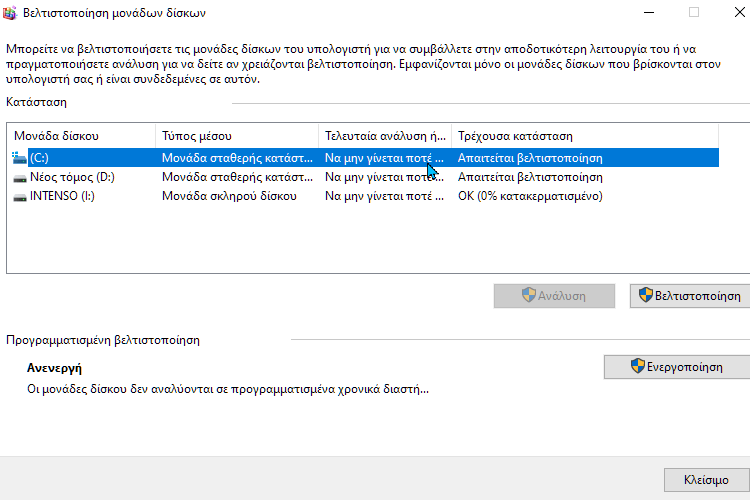Screen dimensions: 750x500
Task: Close the window with the X button
Action: pyautogui.click(x=739, y=12)
